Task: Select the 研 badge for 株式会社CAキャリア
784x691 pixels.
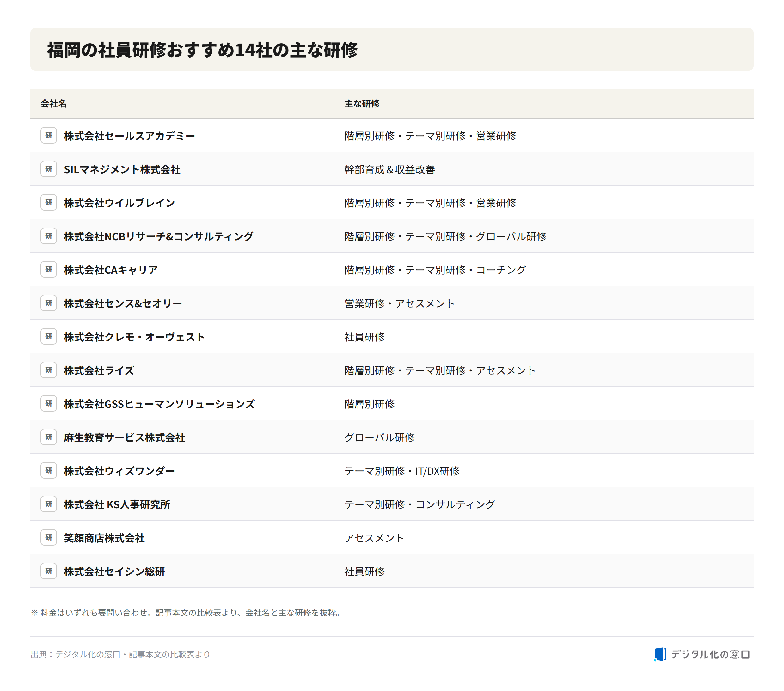Action: (49, 270)
